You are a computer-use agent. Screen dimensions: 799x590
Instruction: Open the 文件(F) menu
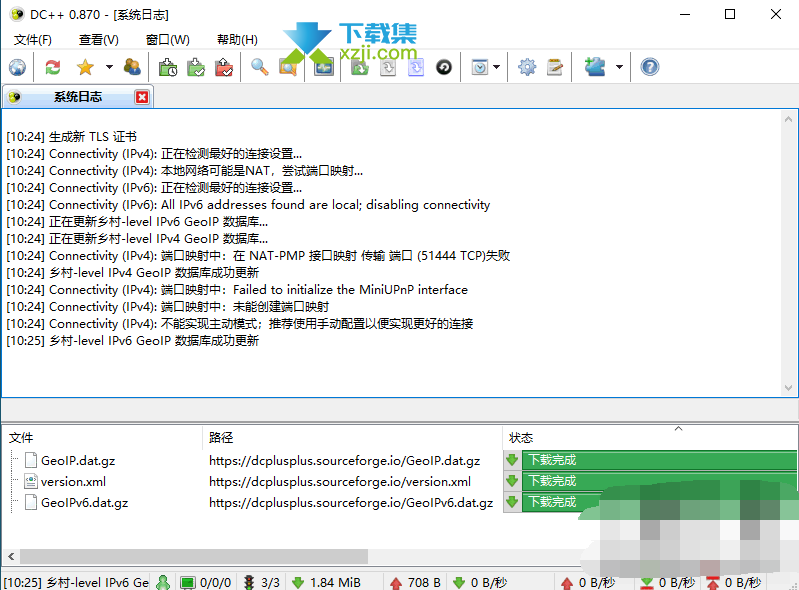(33, 40)
